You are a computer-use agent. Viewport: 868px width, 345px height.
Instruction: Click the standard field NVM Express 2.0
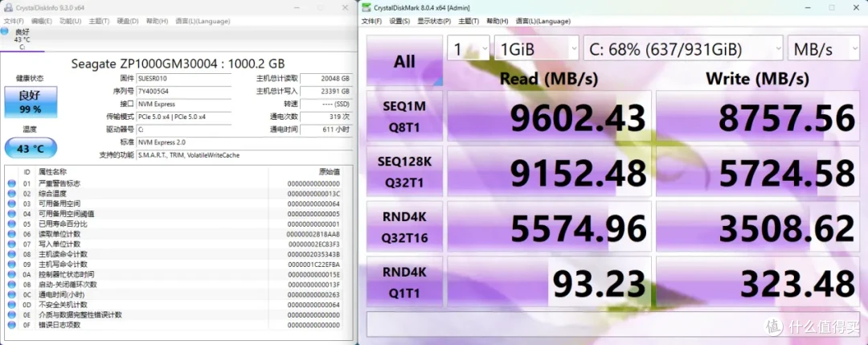coord(244,142)
